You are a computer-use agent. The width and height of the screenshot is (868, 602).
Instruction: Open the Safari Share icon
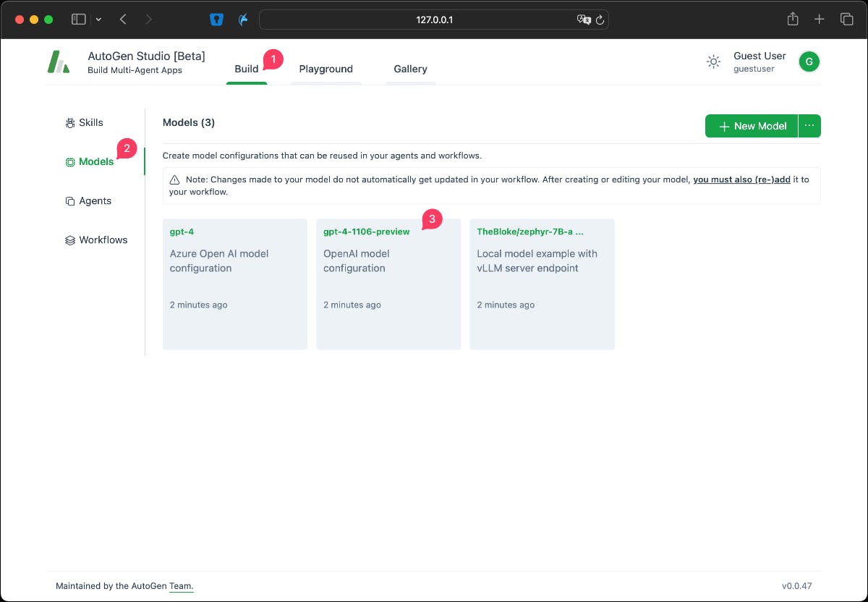coord(793,19)
